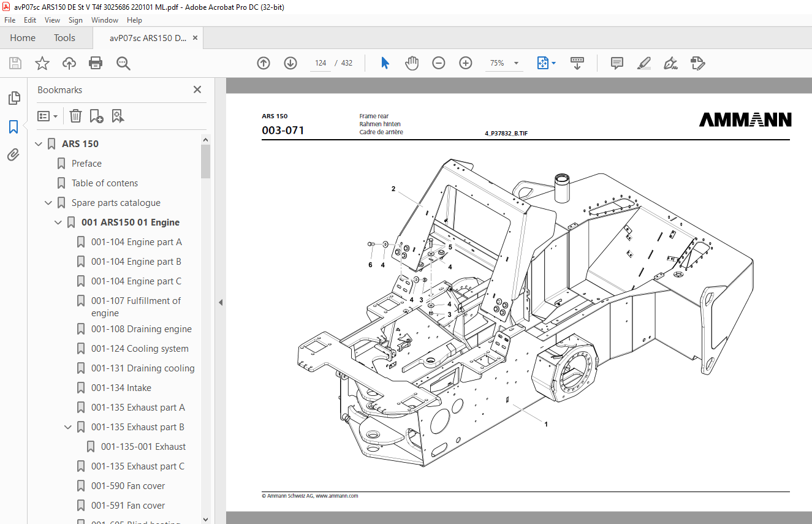The width and height of the screenshot is (812, 524).
Task: Close the Bookmarks panel
Action: (x=197, y=89)
